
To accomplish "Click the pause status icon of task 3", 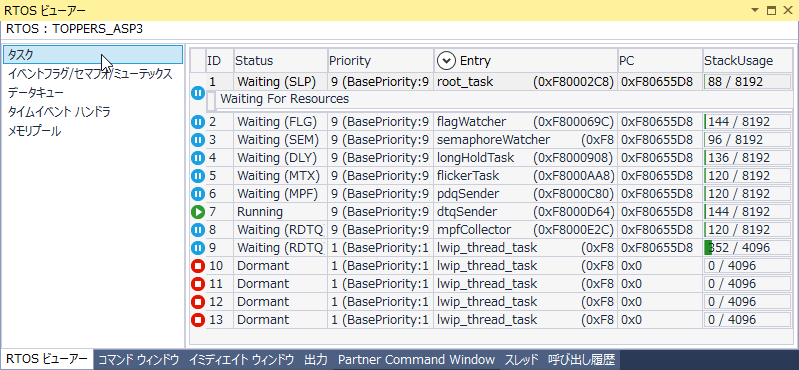I will 198,140.
